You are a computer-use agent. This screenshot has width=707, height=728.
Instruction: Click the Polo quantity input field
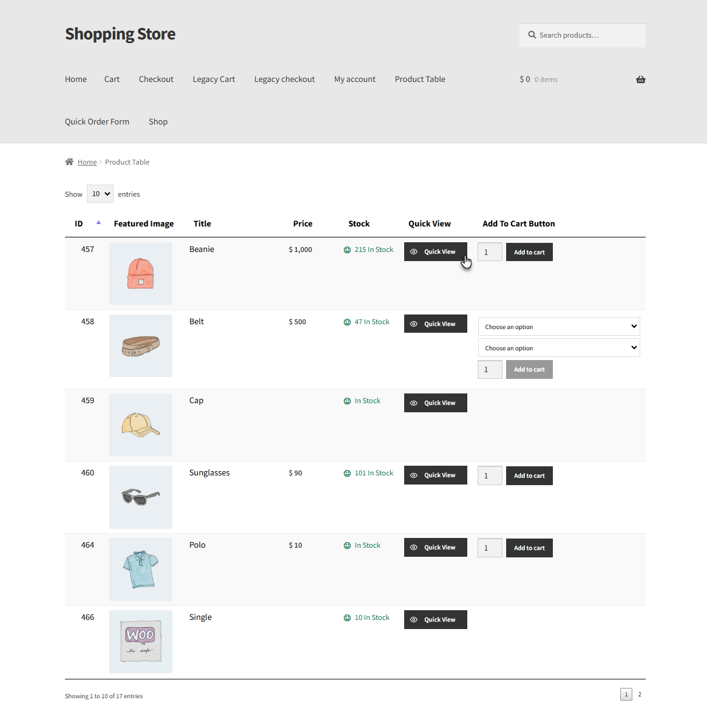point(490,548)
